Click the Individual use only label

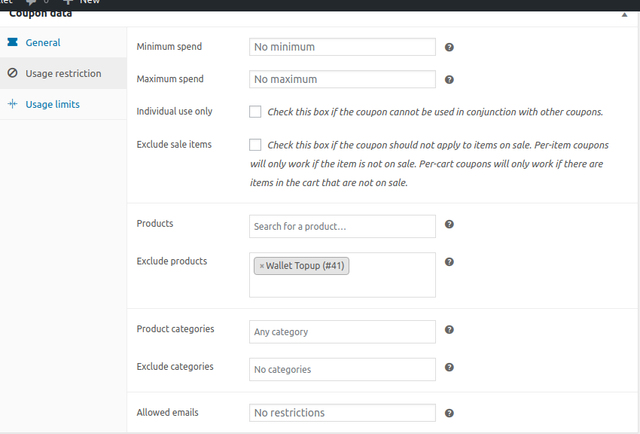tap(174, 111)
